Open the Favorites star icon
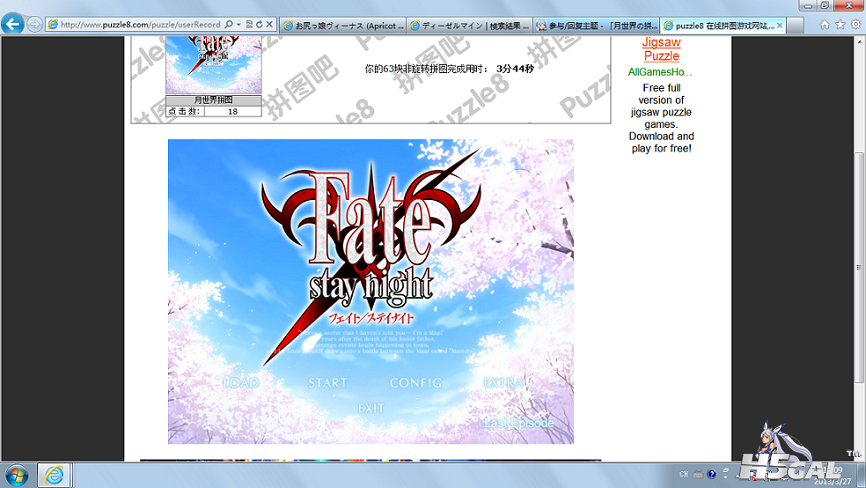The height and width of the screenshot is (488, 866). tap(838, 23)
